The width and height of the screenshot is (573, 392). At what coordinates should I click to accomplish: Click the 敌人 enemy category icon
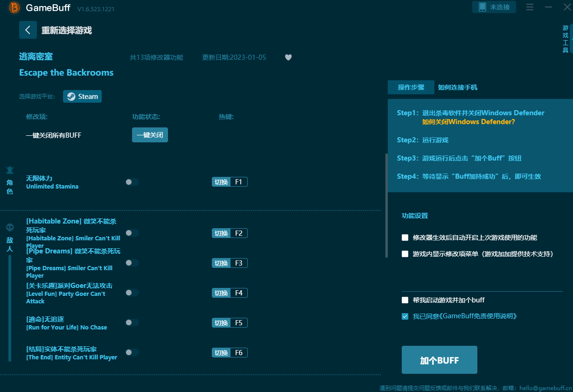click(10, 227)
